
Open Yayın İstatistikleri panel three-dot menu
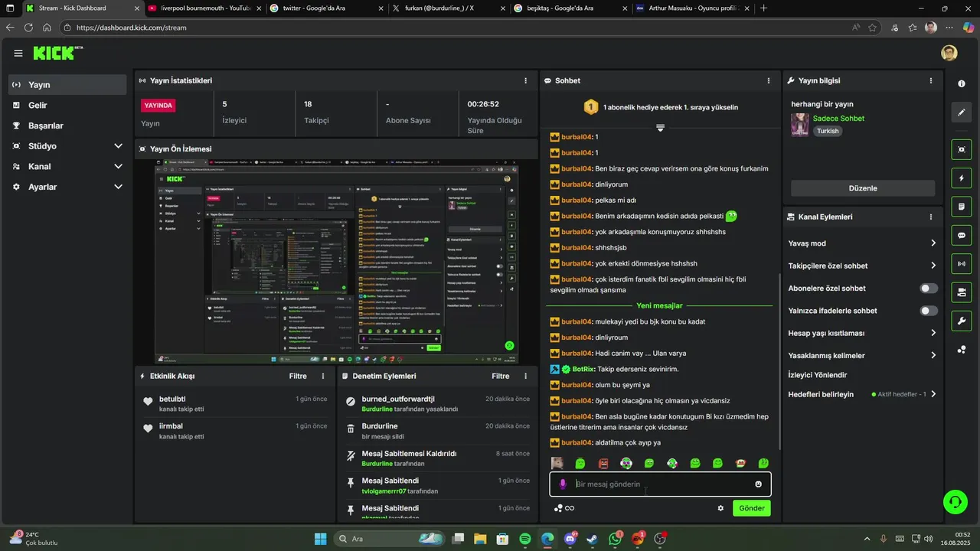(525, 80)
